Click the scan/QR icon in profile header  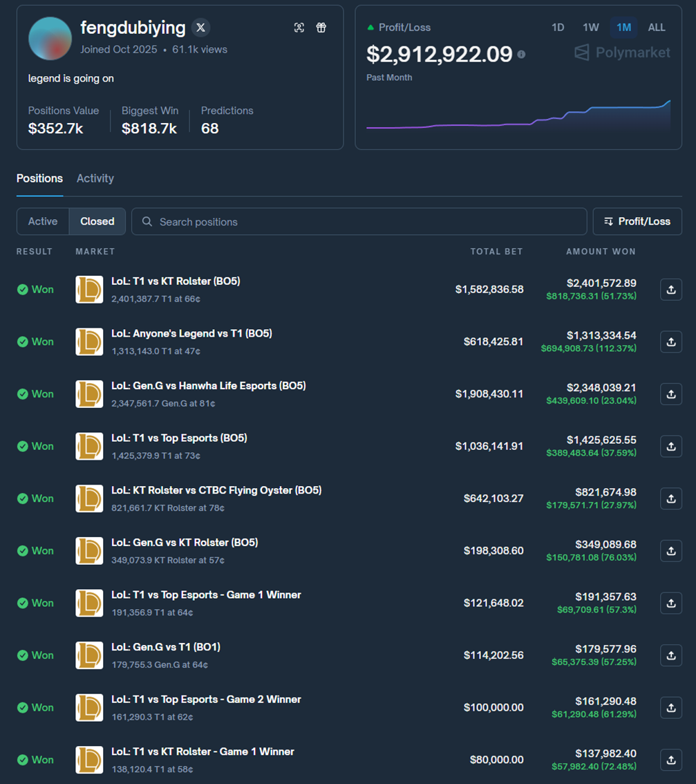[299, 28]
